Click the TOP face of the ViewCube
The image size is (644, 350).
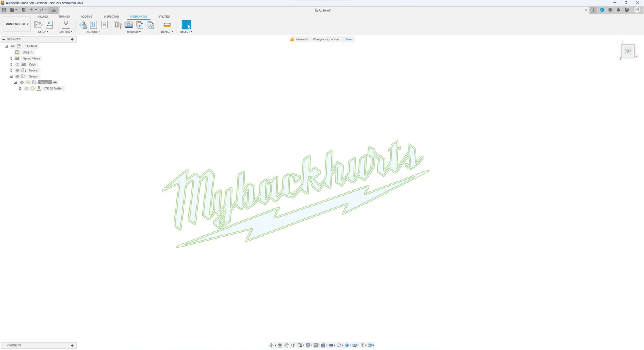coord(628,51)
